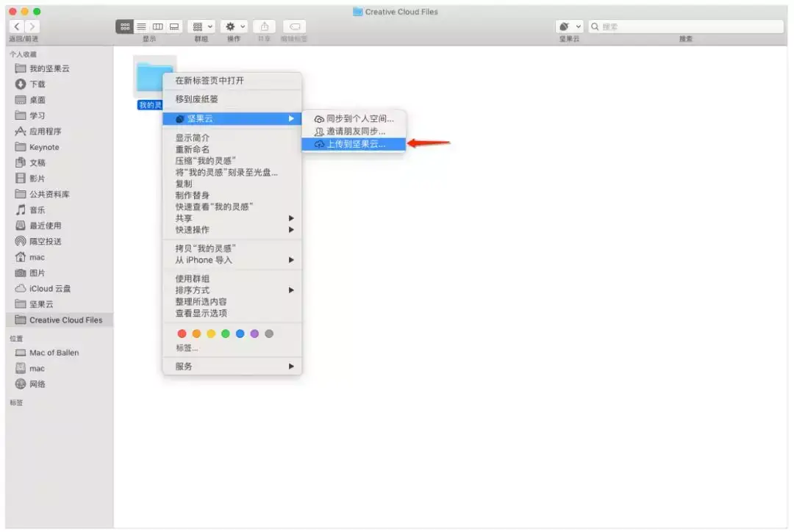Go forward using the right arrow button
Image resolution: width=794 pixels, height=532 pixels.
pos(32,26)
